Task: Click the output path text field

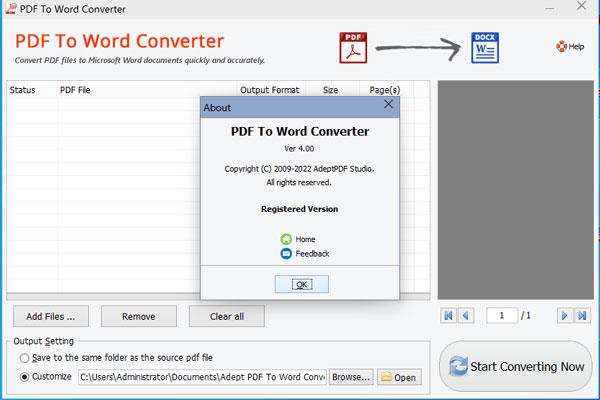Action: click(x=202, y=377)
